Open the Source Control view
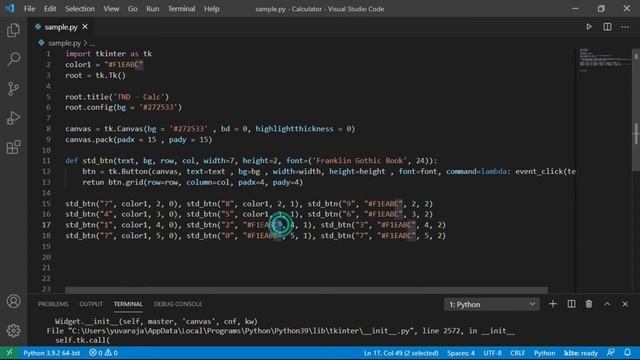 pyautogui.click(x=13, y=89)
